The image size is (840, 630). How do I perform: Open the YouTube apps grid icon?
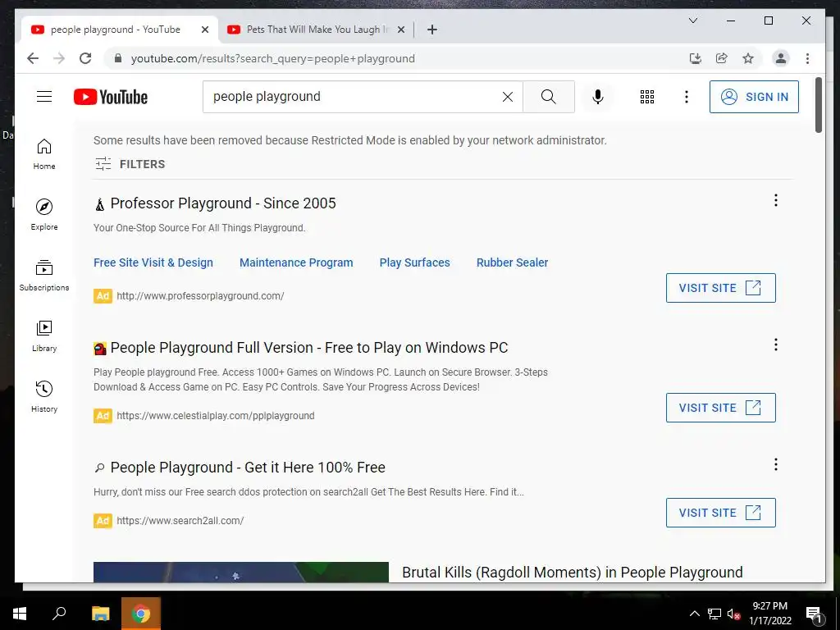647,97
